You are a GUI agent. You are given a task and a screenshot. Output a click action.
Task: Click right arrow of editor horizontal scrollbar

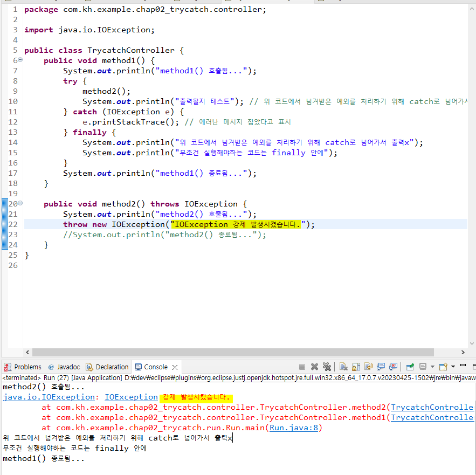[x=463, y=352]
